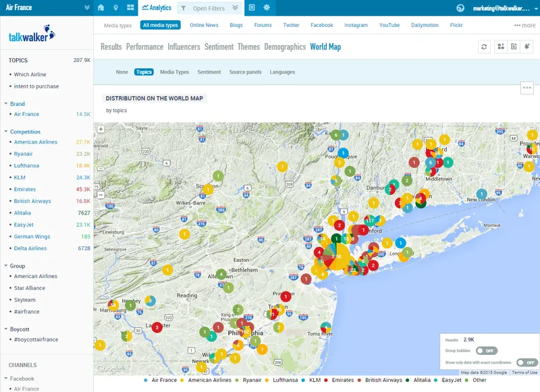
Task: Switch to the Influencers tab
Action: point(184,47)
